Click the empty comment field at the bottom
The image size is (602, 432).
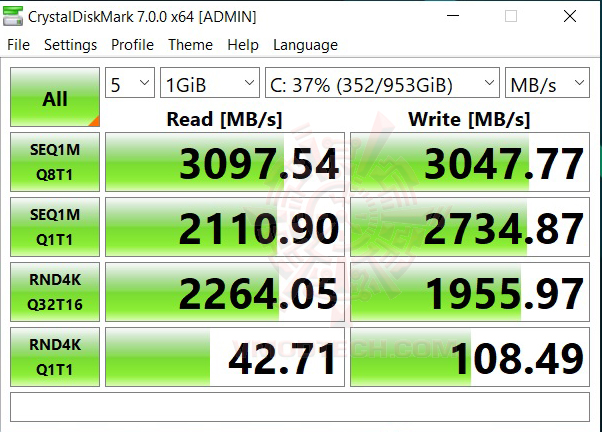pyautogui.click(x=300, y=407)
